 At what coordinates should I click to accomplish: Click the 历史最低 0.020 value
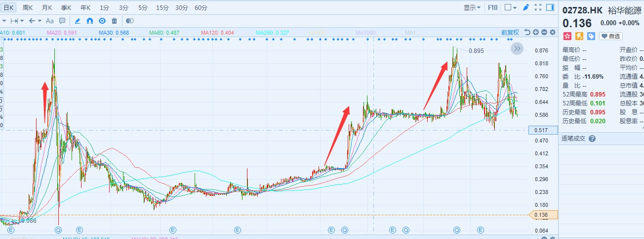(x=598, y=121)
